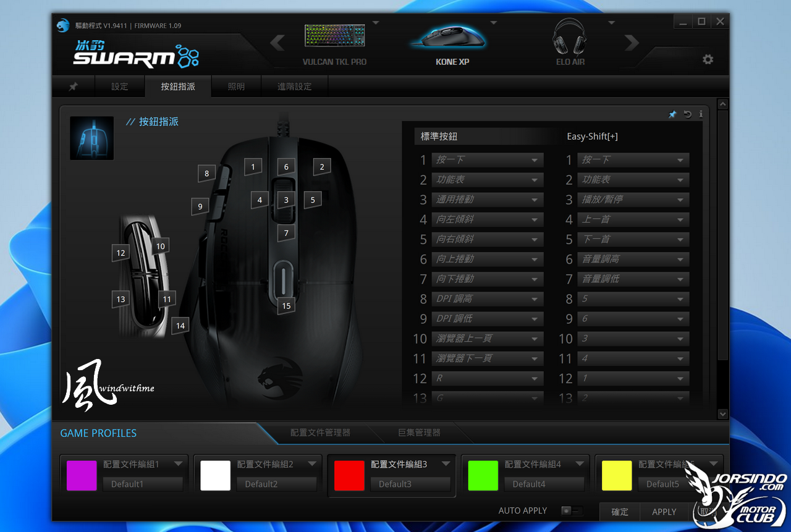
Task: Select mouse button marker 14
Action: pos(180,325)
